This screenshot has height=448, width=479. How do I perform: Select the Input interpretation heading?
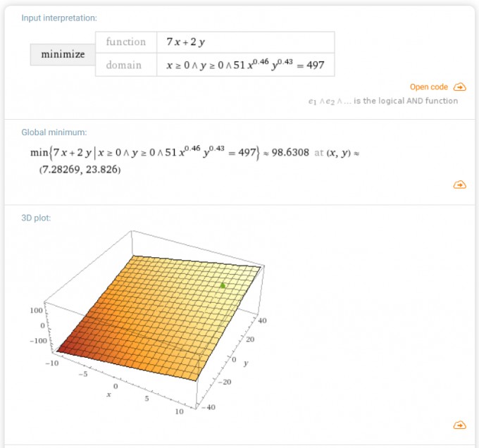coord(59,18)
